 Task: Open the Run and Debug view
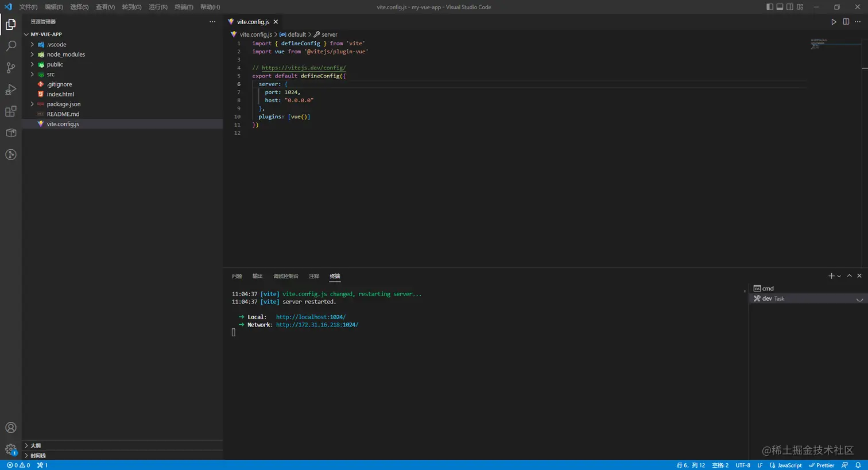click(11, 90)
